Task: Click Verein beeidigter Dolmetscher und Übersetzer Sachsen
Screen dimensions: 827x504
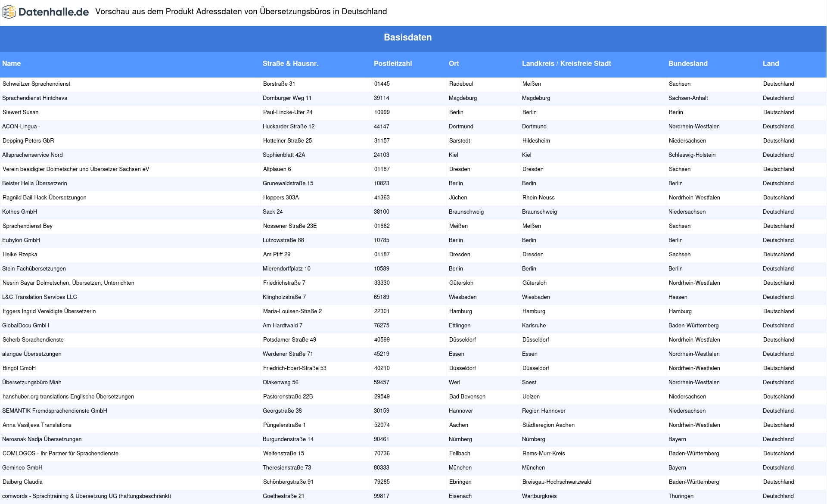Action: click(x=76, y=169)
